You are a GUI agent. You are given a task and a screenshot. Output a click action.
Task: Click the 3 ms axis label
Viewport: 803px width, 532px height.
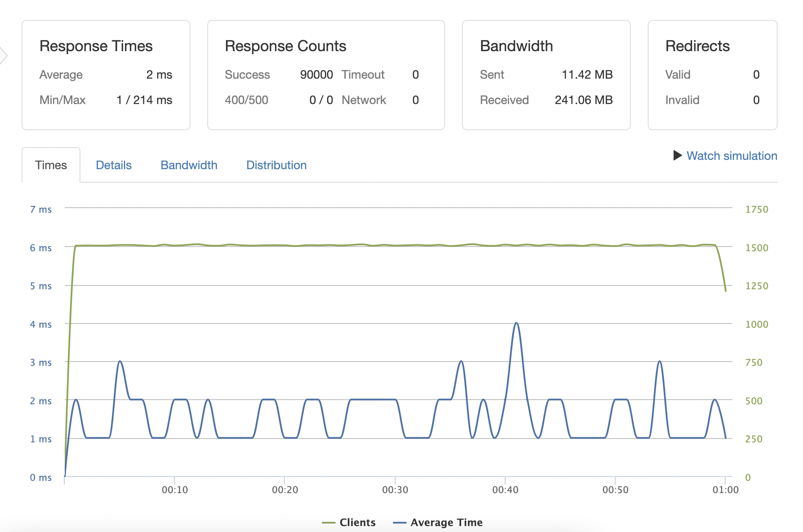click(x=41, y=362)
